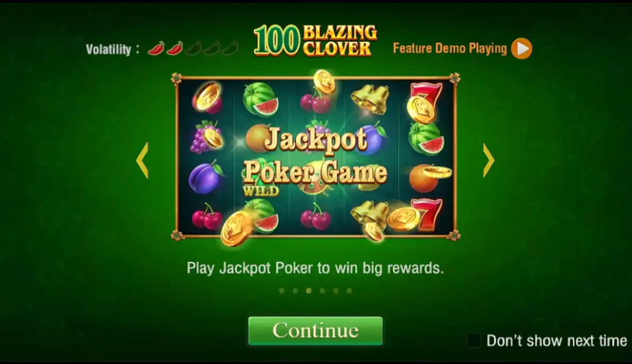Play the Feature Demo orange play button

[x=521, y=48]
